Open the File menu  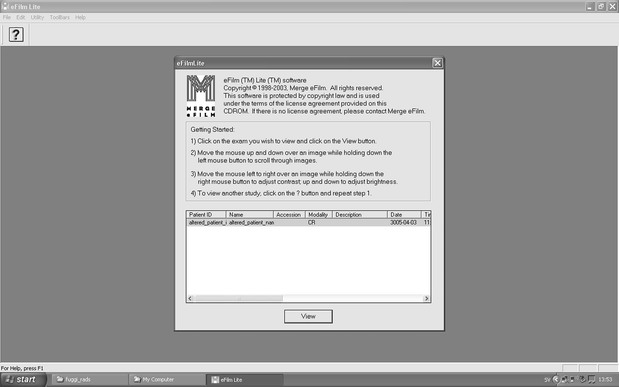pos(7,17)
